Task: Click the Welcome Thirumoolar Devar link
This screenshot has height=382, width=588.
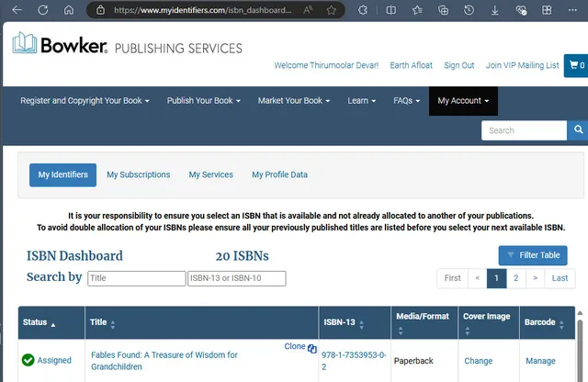Action: (x=326, y=65)
